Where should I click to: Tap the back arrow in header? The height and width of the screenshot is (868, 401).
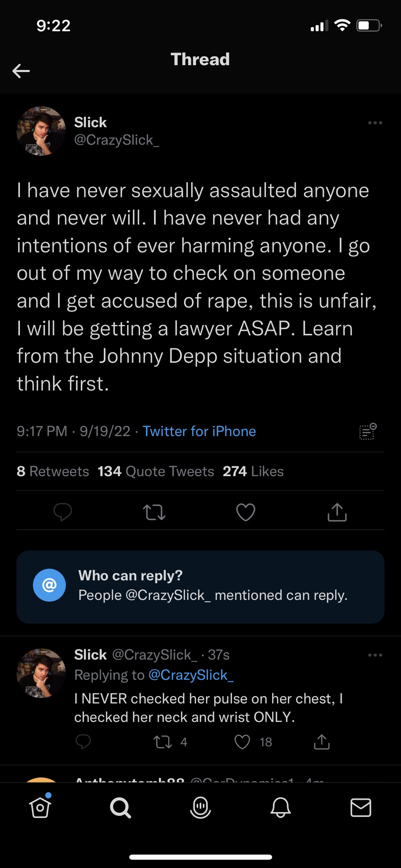[21, 71]
